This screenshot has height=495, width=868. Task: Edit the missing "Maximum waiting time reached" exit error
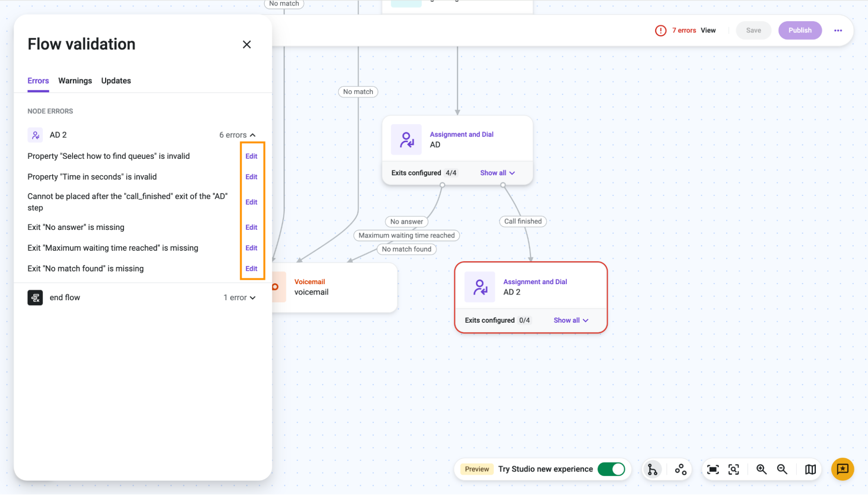pyautogui.click(x=251, y=248)
